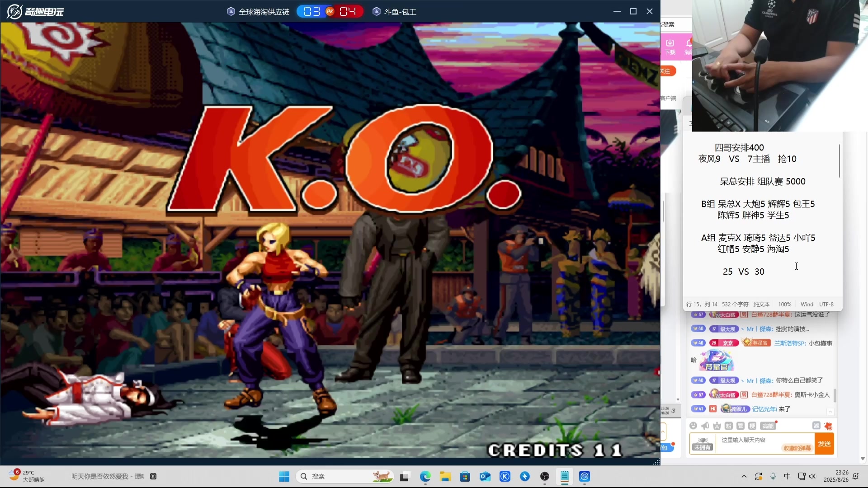Click the microphone tray icon
The width and height of the screenshot is (868, 488).
click(773, 476)
